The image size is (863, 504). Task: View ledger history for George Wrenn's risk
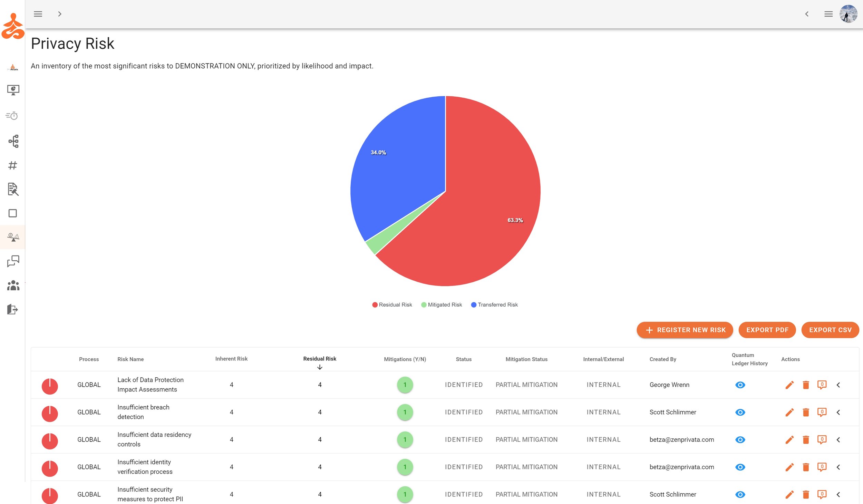(740, 385)
